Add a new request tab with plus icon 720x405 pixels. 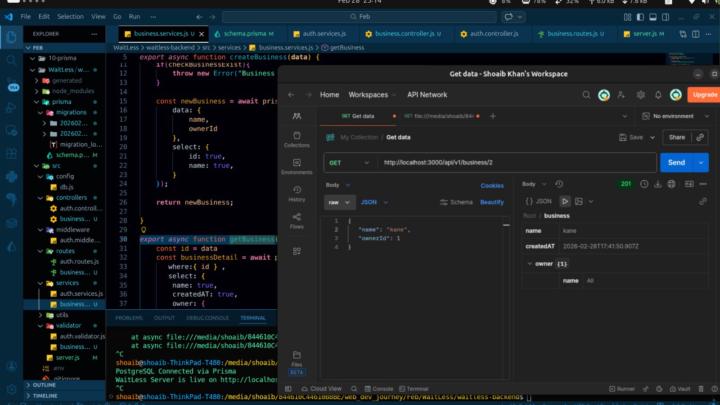click(x=493, y=116)
